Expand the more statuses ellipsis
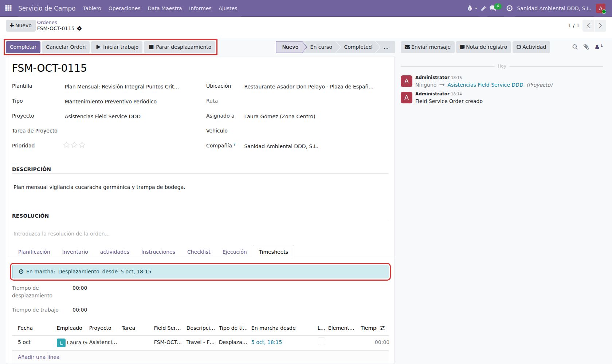This screenshot has height=364, width=612. coord(386,47)
